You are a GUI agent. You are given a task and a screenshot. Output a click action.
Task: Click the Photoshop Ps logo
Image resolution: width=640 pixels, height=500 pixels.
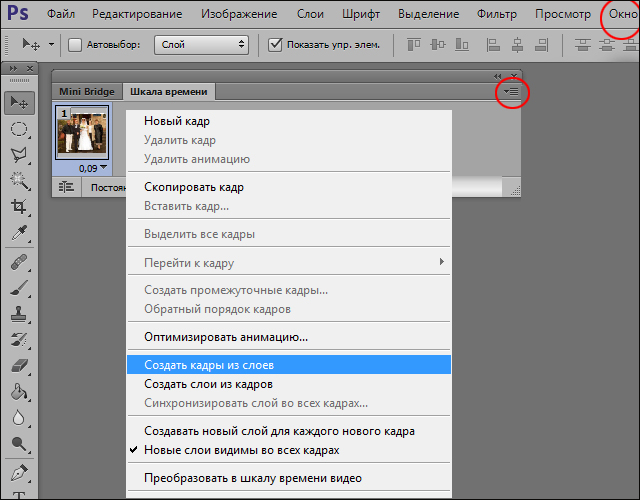pos(18,13)
